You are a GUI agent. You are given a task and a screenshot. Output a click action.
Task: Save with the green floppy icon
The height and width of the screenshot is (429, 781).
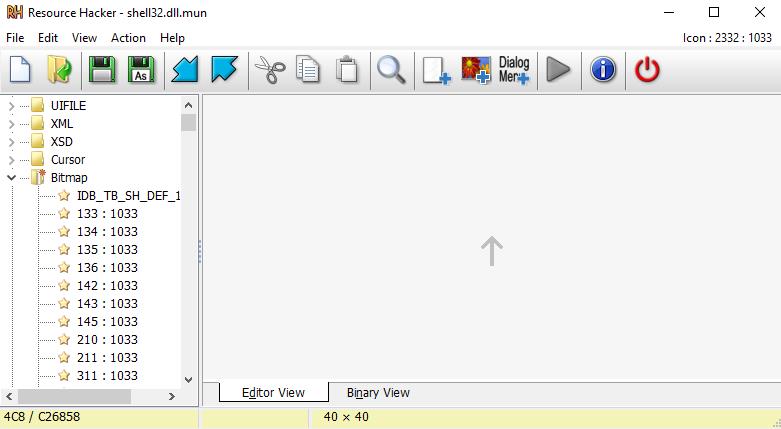coord(102,70)
